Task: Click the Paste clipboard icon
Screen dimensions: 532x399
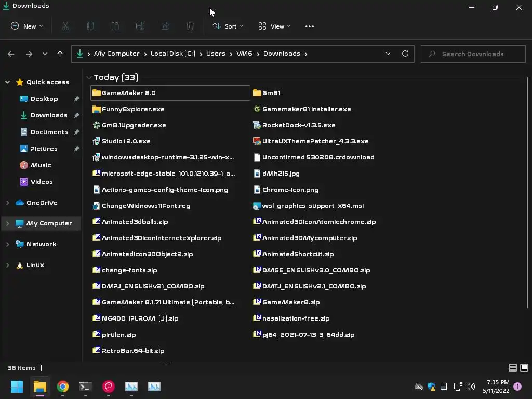Action: coord(115,26)
